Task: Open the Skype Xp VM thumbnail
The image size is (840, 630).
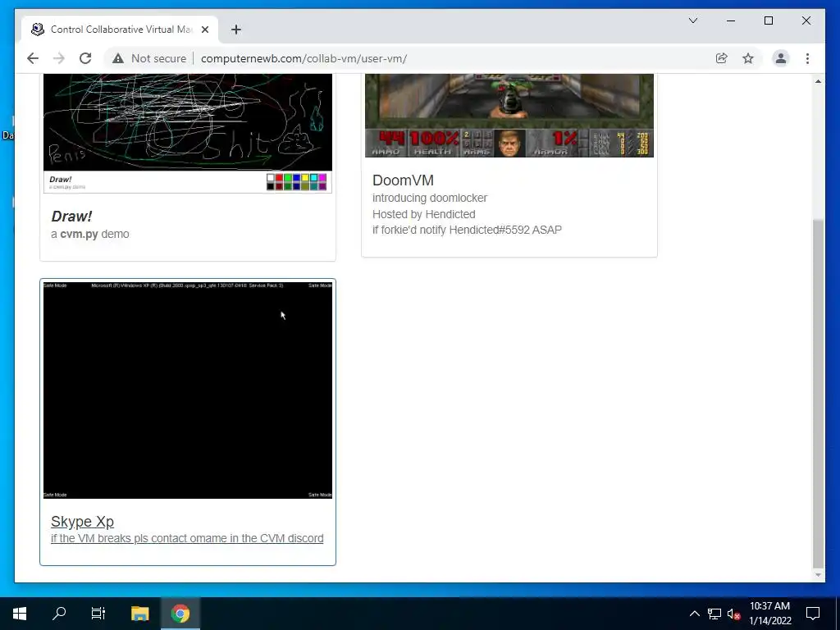Action: pos(188,390)
